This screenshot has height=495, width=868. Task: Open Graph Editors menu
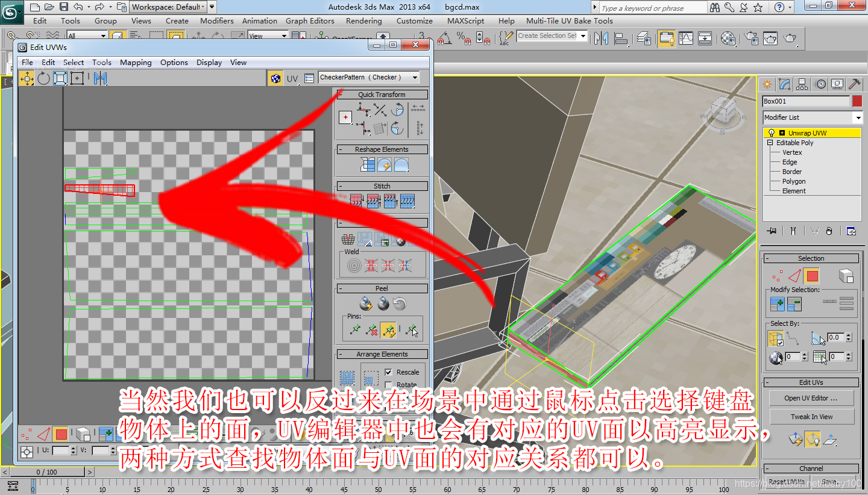[x=310, y=20]
